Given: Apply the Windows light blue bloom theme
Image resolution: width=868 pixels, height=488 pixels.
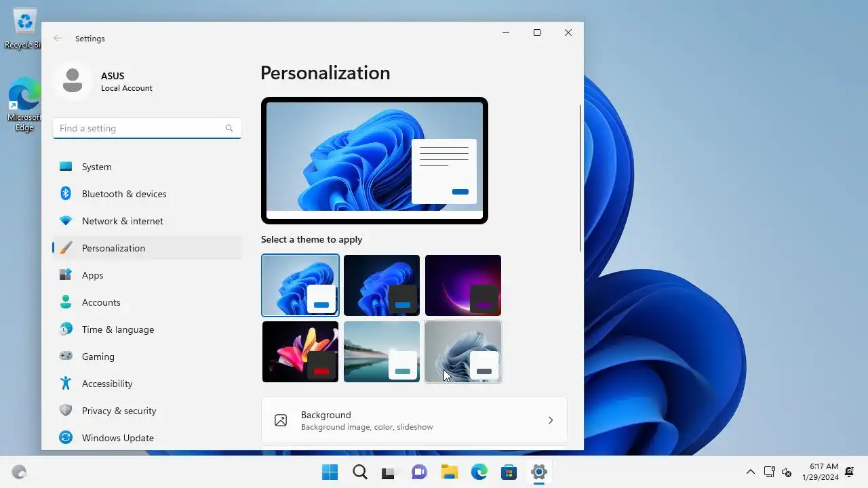Looking at the screenshot, I should point(300,285).
